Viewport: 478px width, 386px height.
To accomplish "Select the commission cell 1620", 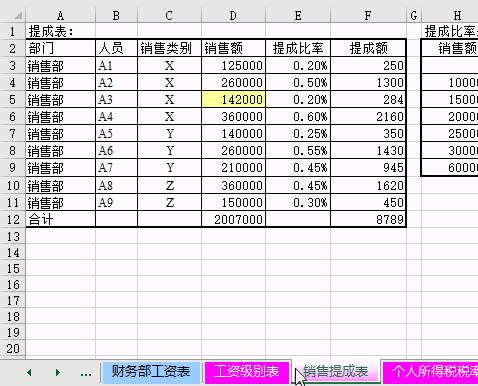I will (x=368, y=185).
